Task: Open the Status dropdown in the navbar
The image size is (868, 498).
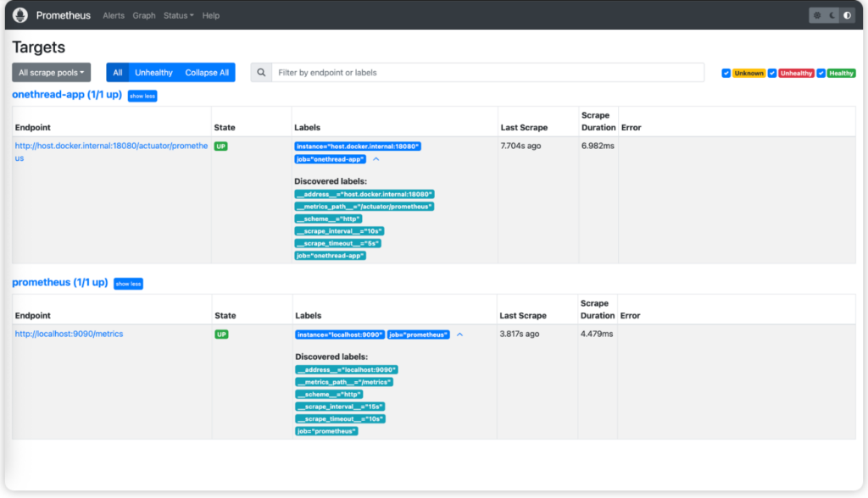Action: click(x=178, y=15)
